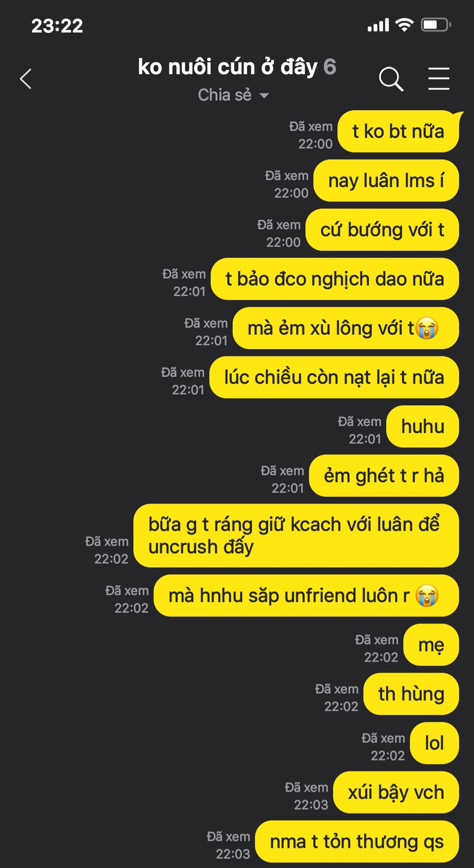Tap crying emoji in unfriend message

427,595
